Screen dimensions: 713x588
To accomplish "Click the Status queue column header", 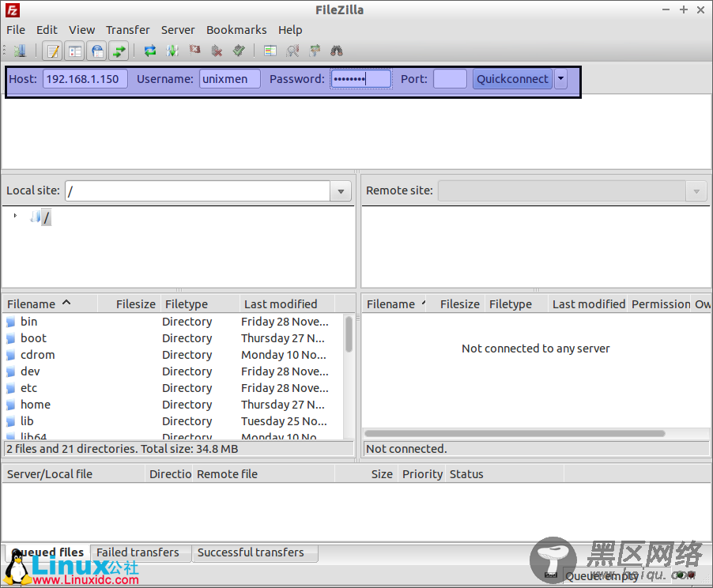I will (505, 474).
